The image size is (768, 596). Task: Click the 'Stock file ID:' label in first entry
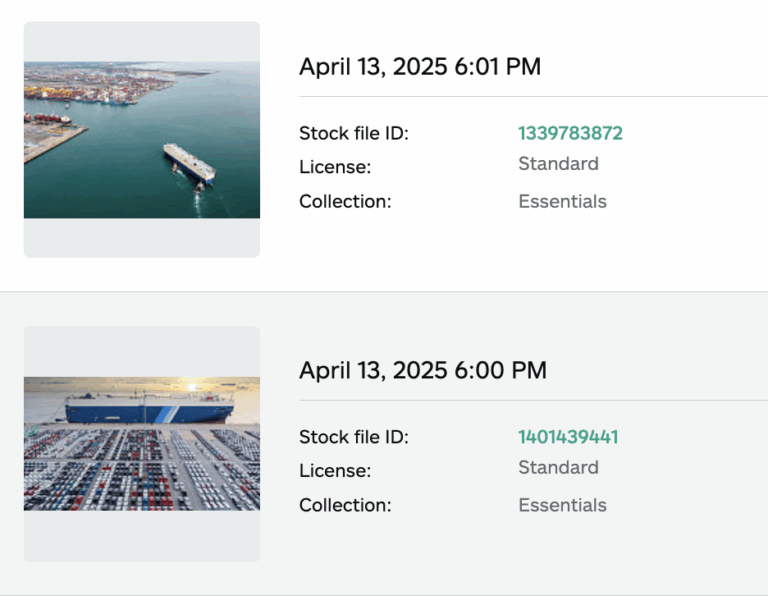pos(354,133)
